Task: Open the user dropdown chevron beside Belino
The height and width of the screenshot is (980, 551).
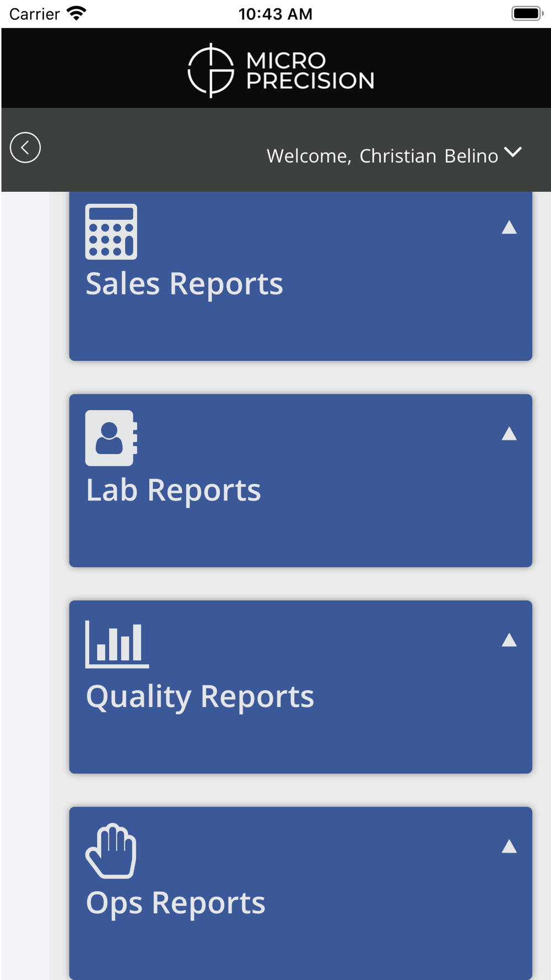Action: click(513, 153)
